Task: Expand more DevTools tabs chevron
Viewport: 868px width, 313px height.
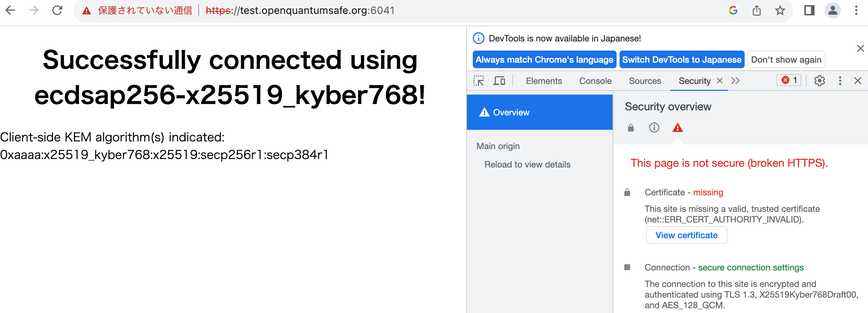Action: coord(736,81)
